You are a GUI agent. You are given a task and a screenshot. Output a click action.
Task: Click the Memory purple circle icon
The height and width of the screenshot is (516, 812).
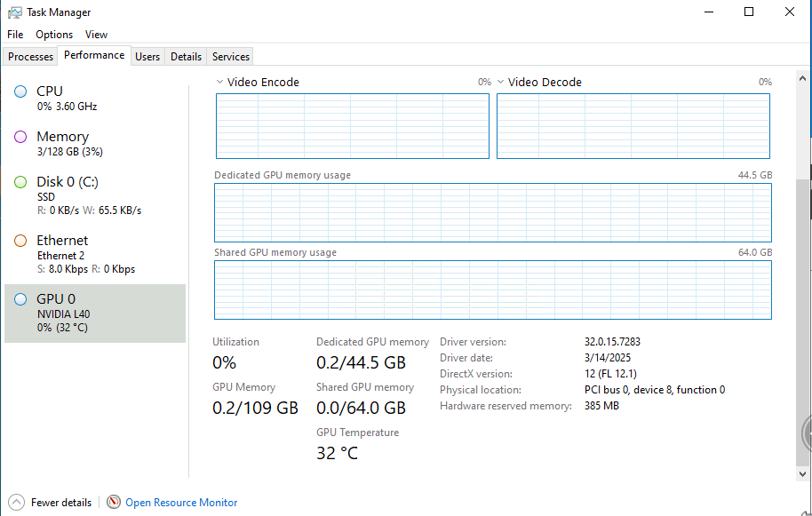pyautogui.click(x=20, y=137)
